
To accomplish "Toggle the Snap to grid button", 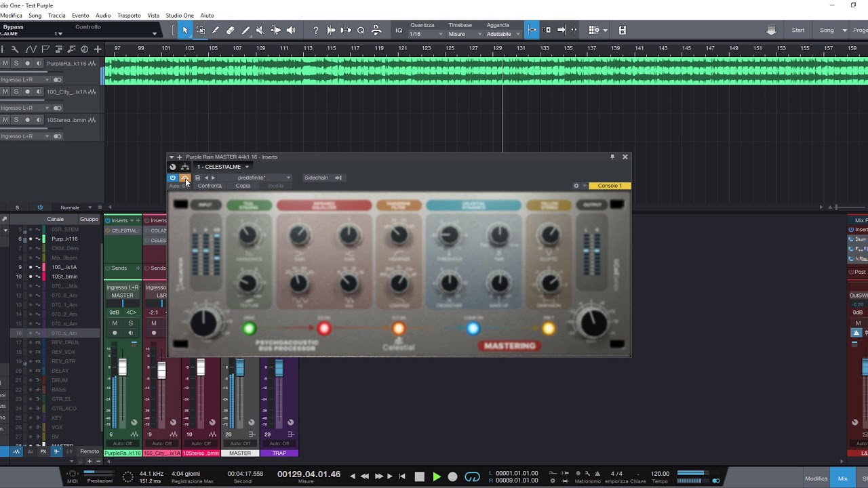I will tap(532, 30).
